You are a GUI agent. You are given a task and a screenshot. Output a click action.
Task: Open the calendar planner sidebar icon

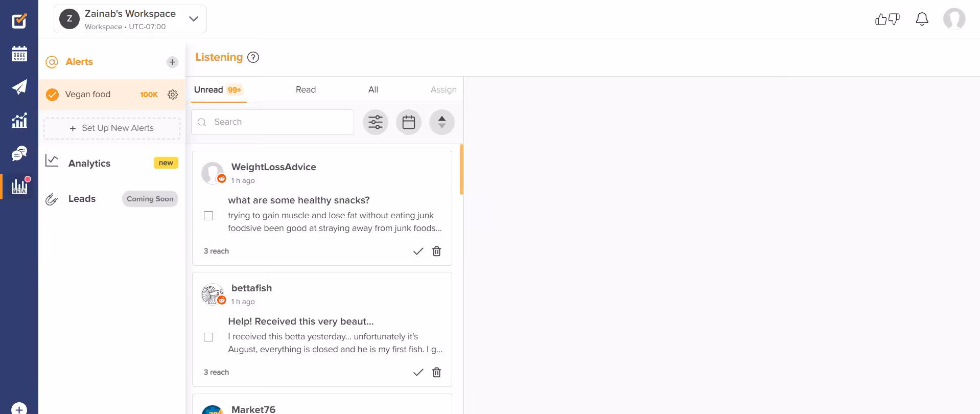(x=19, y=54)
